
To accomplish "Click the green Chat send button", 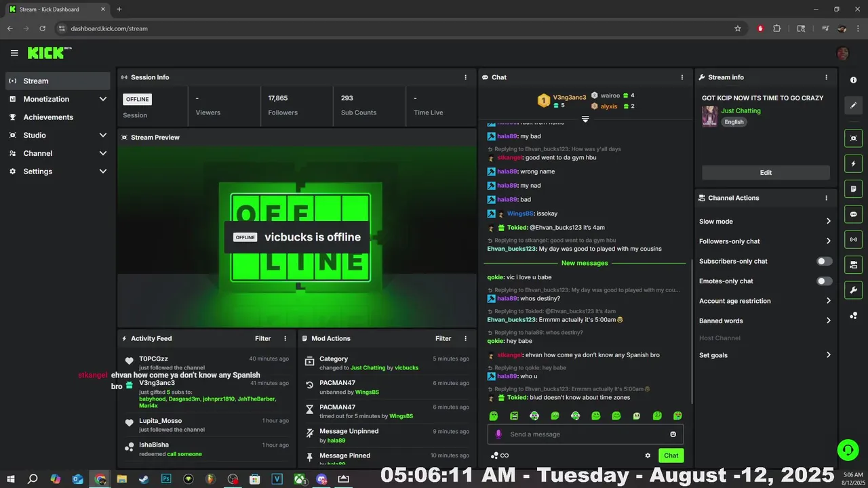I will [671, 455].
